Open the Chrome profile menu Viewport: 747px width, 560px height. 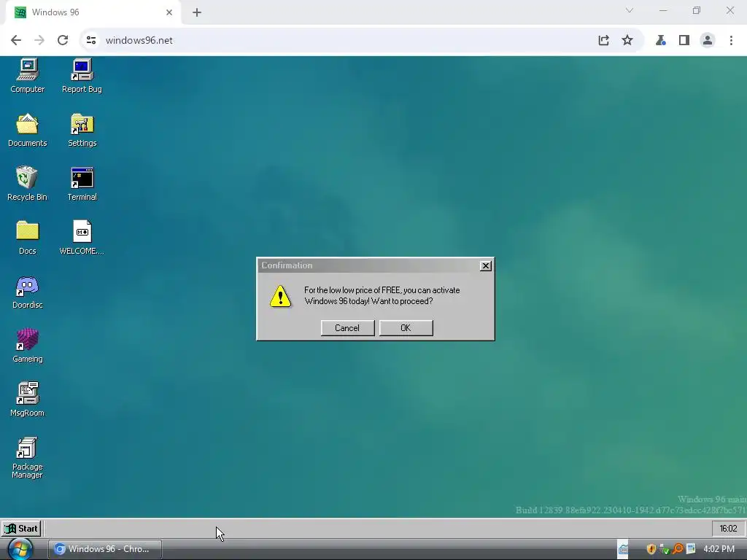708,40
